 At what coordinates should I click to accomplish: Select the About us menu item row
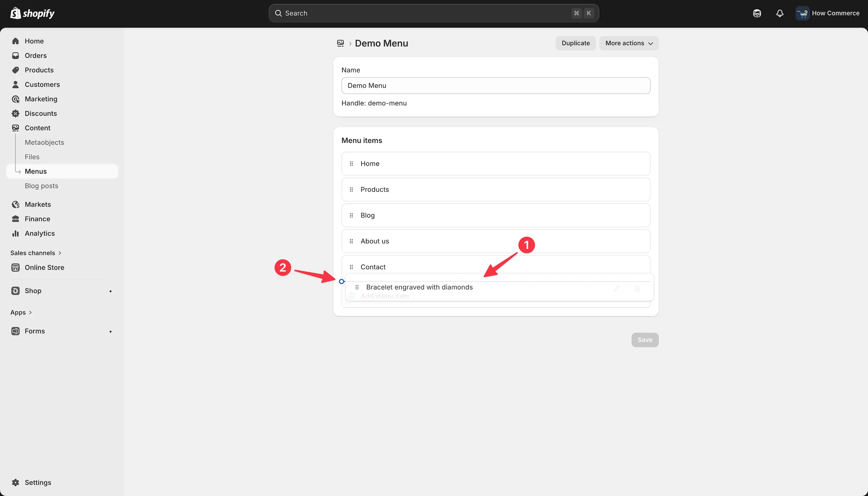click(x=495, y=241)
